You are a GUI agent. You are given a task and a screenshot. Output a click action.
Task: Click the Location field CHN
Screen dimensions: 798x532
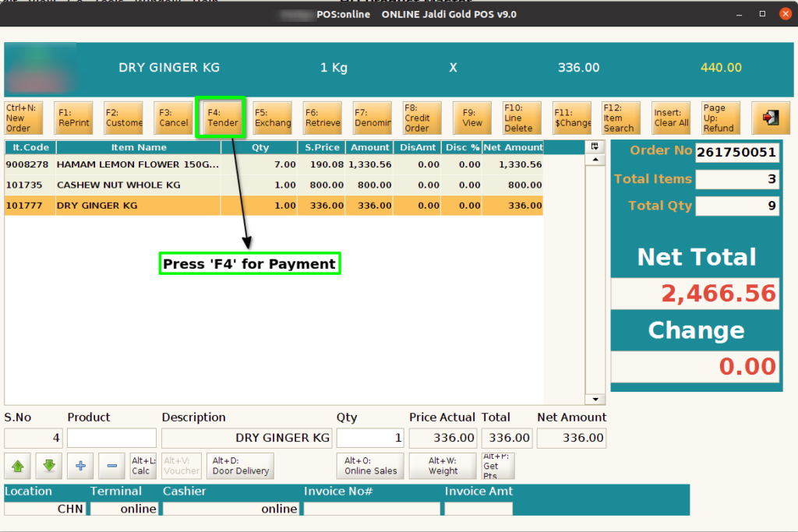[45, 509]
